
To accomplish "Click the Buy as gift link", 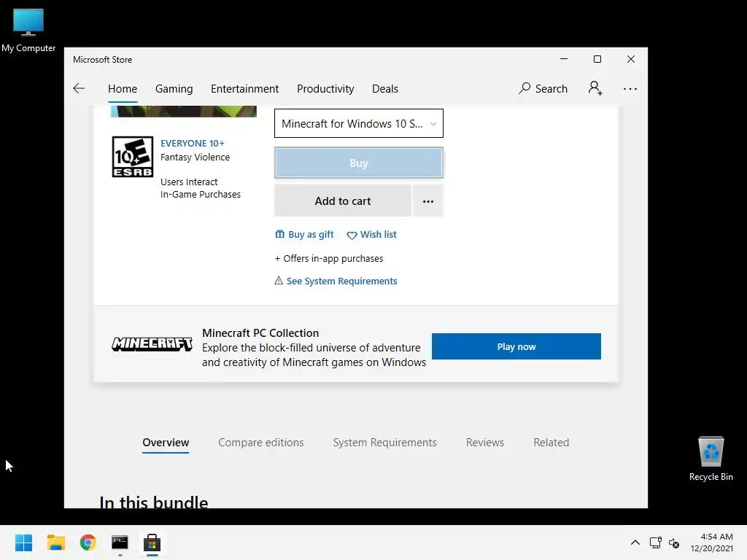I will pos(304,234).
